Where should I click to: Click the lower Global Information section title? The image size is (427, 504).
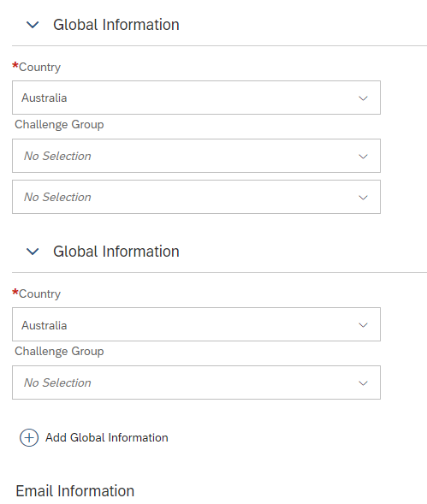(116, 252)
